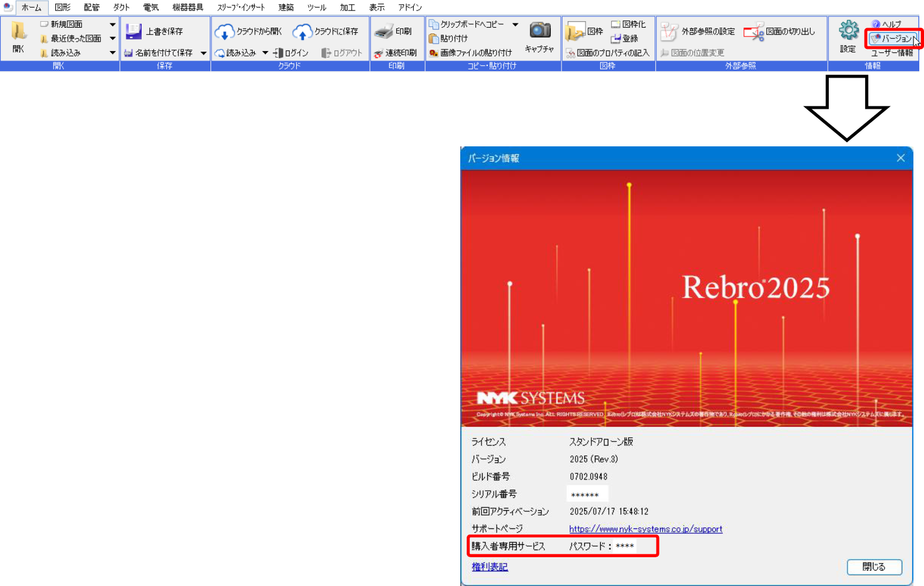Click 図面の位置変更 flag icon
Image resolution: width=924 pixels, height=586 pixels.
tap(665, 53)
